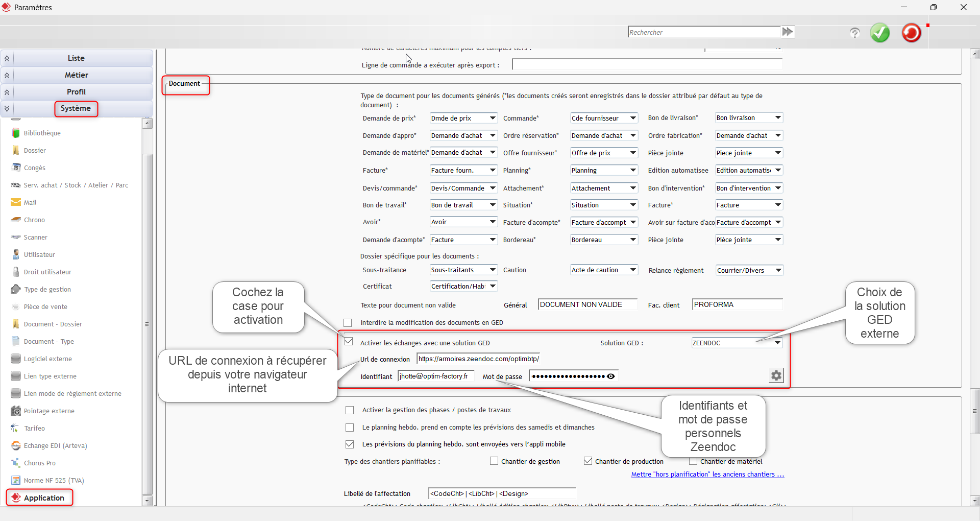The width and height of the screenshot is (980, 521).
Task: Click the Type de gestion icon
Action: 16,289
